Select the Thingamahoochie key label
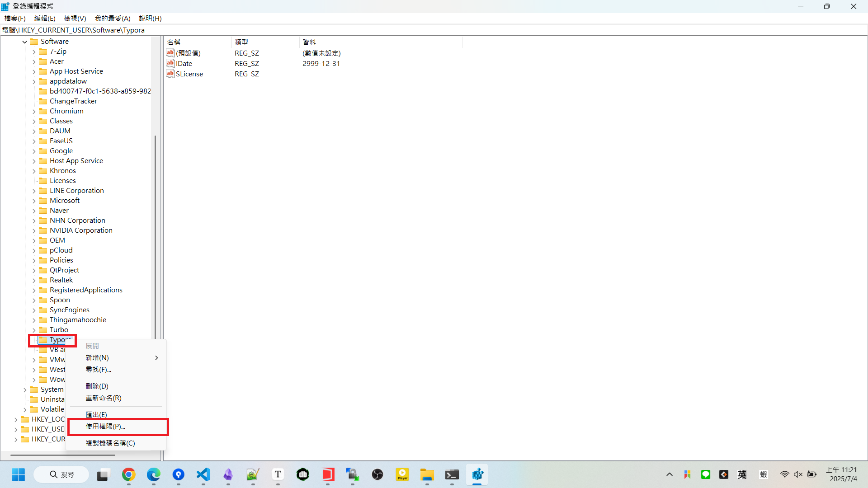Screen dimensions: 868x488 click(x=78, y=320)
